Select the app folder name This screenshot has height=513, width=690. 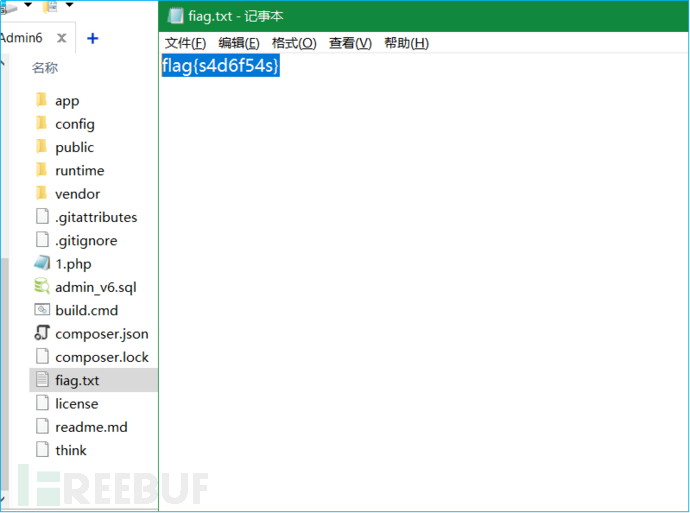pyautogui.click(x=67, y=101)
